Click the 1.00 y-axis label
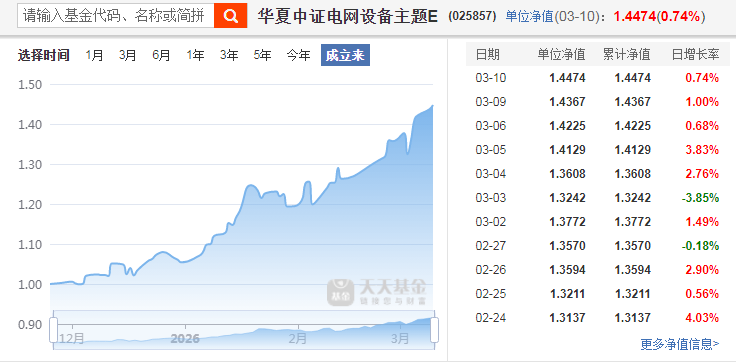This screenshot has width=736, height=362. pos(30,285)
